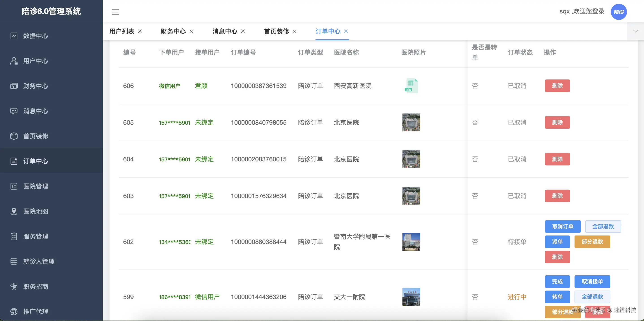Switch to the 用户列表 tab
The image size is (644, 321).
coord(122,32)
